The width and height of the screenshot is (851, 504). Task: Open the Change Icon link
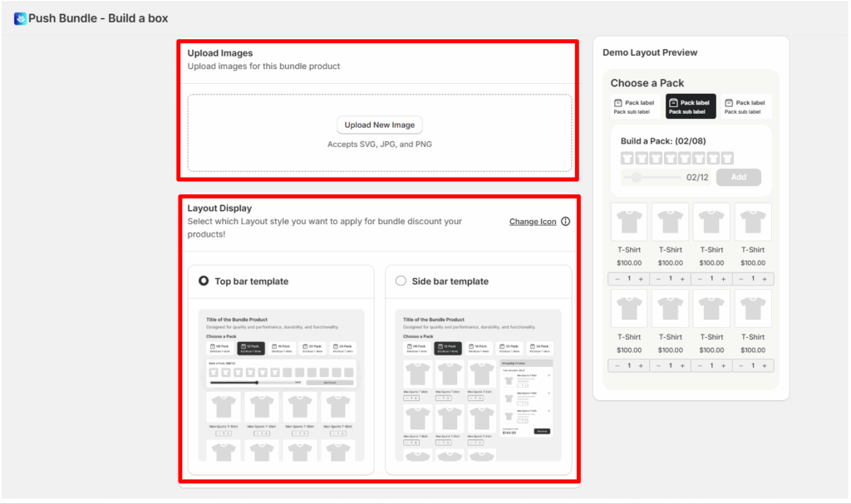coord(533,222)
